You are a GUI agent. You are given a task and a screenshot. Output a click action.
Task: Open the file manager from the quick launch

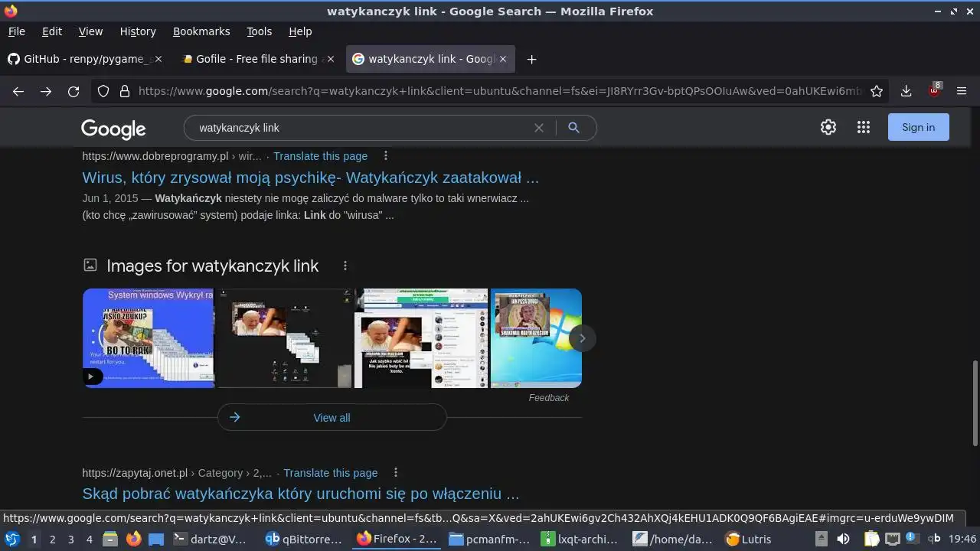tap(110, 539)
